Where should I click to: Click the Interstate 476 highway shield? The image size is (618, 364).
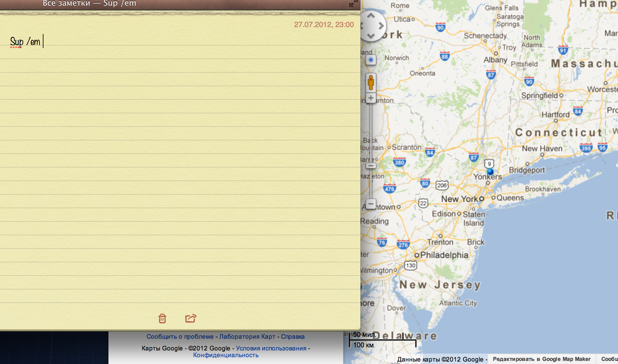click(x=390, y=189)
